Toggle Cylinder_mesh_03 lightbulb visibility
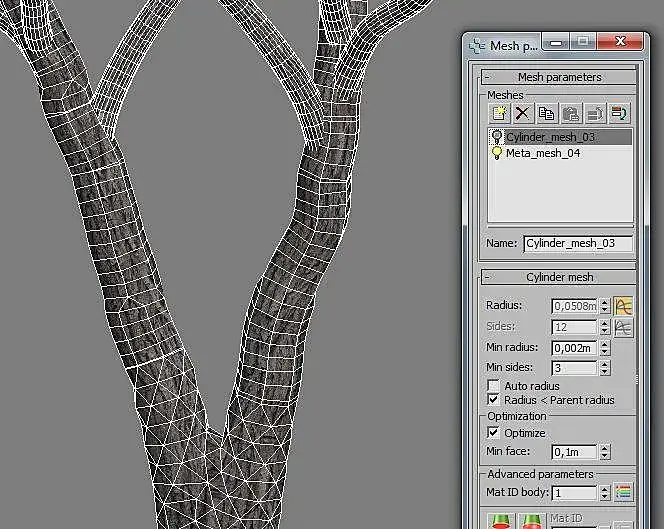Screen dimensions: 664x529 [497, 137]
